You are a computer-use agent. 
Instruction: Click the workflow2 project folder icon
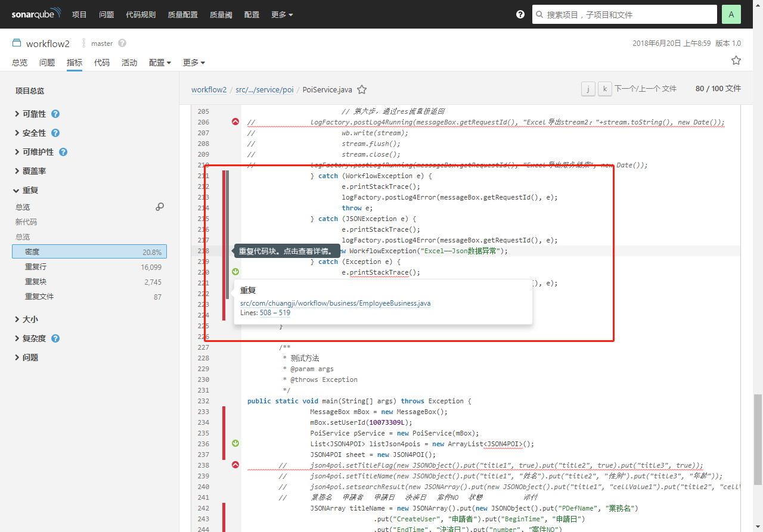[17, 43]
